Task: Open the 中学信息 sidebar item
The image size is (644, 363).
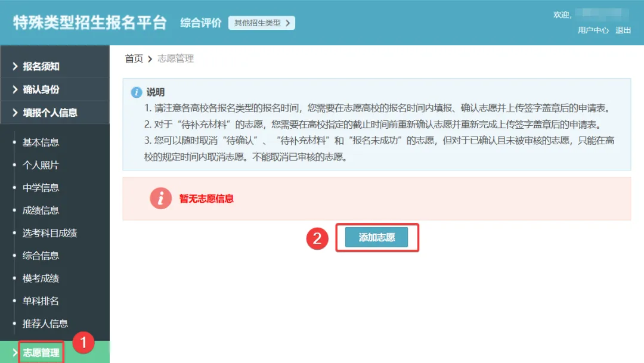Action: click(x=41, y=188)
